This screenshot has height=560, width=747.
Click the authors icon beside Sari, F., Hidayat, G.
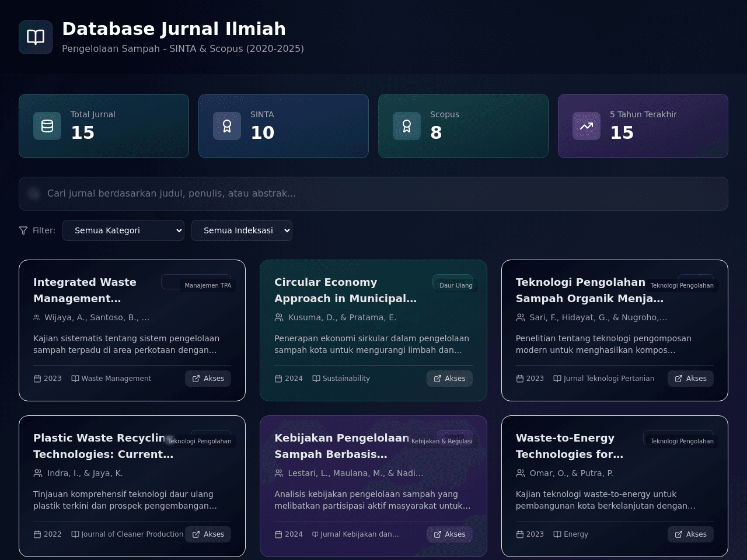click(x=521, y=317)
